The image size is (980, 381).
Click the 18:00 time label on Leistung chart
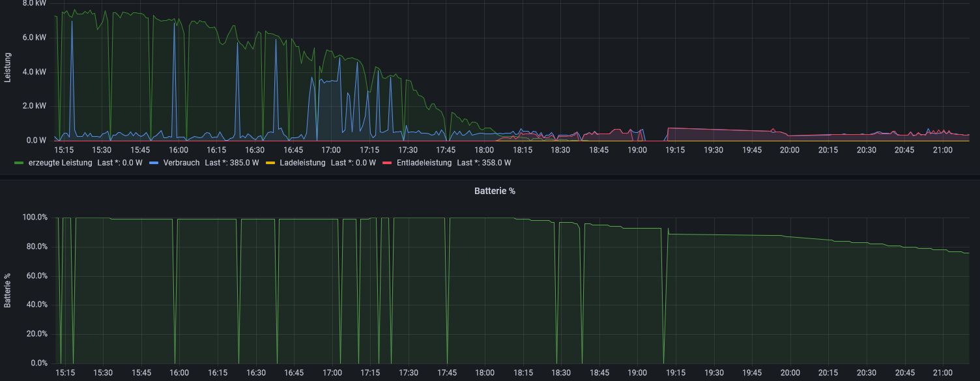484,150
